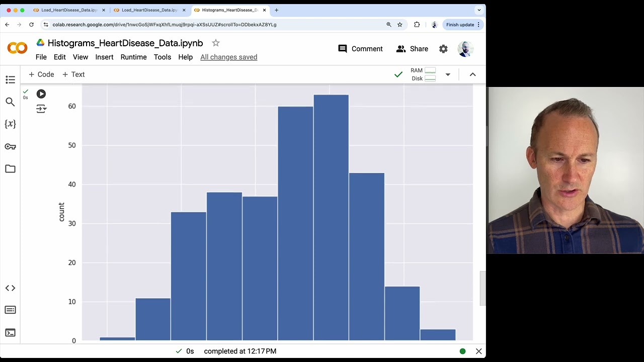Open the code snippets icon
Image resolution: width=644 pixels, height=362 pixels.
pos(10,288)
